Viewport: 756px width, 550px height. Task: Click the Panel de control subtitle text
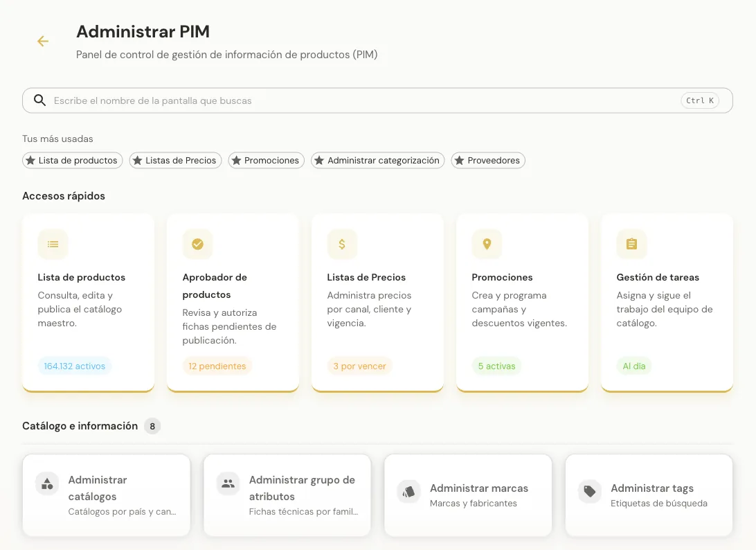click(226, 55)
